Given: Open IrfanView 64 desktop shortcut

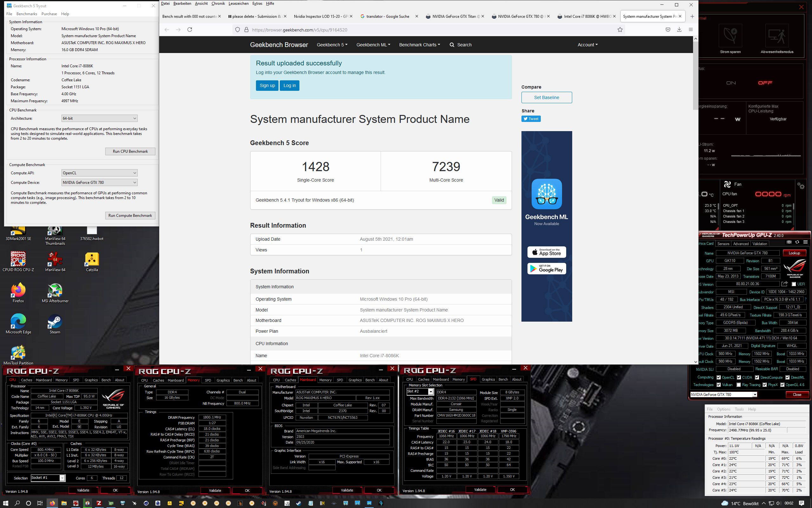Looking at the screenshot, I should [55, 261].
